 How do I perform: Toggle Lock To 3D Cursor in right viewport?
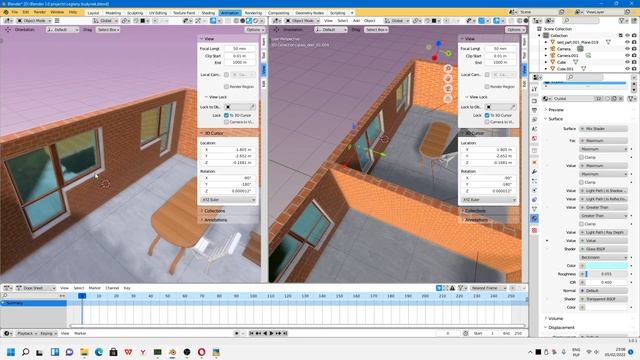487,116
